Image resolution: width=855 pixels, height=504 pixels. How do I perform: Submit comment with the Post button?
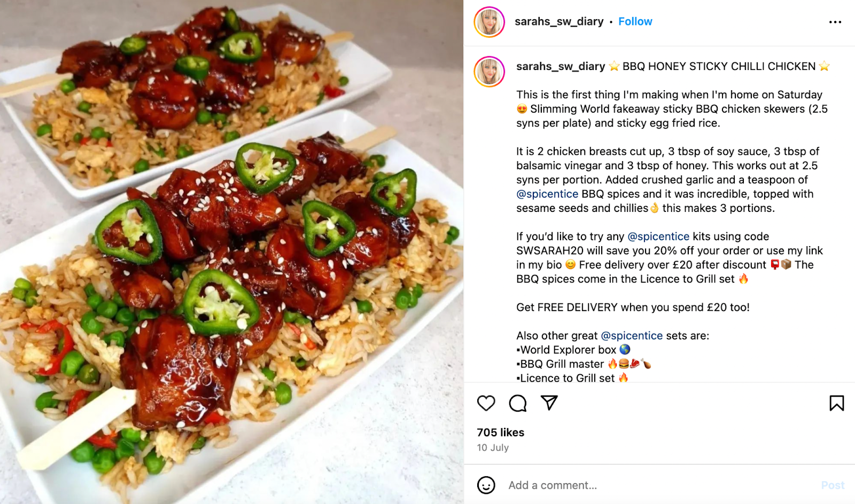click(x=833, y=485)
